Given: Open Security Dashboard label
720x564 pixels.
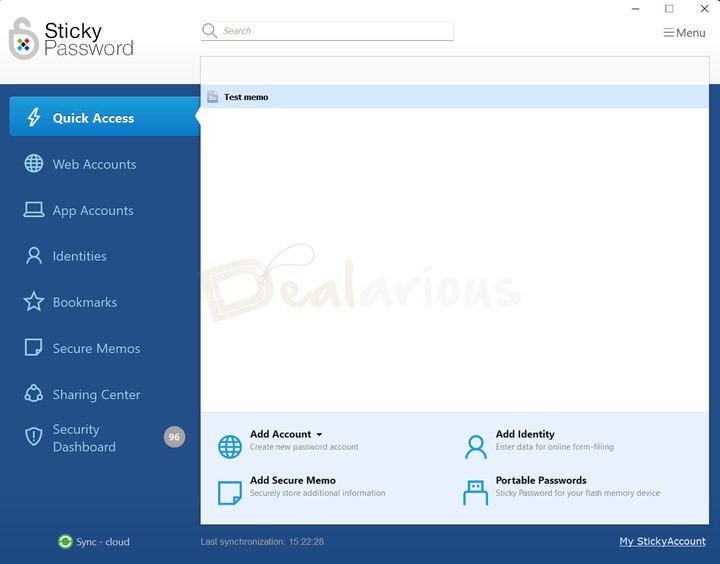Looking at the screenshot, I should 84,438.
